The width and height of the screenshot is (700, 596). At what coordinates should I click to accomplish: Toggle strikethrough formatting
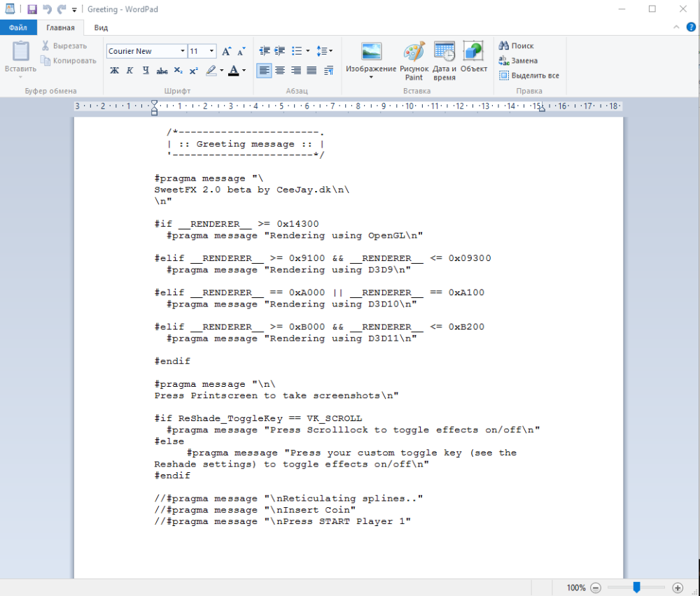click(x=162, y=71)
